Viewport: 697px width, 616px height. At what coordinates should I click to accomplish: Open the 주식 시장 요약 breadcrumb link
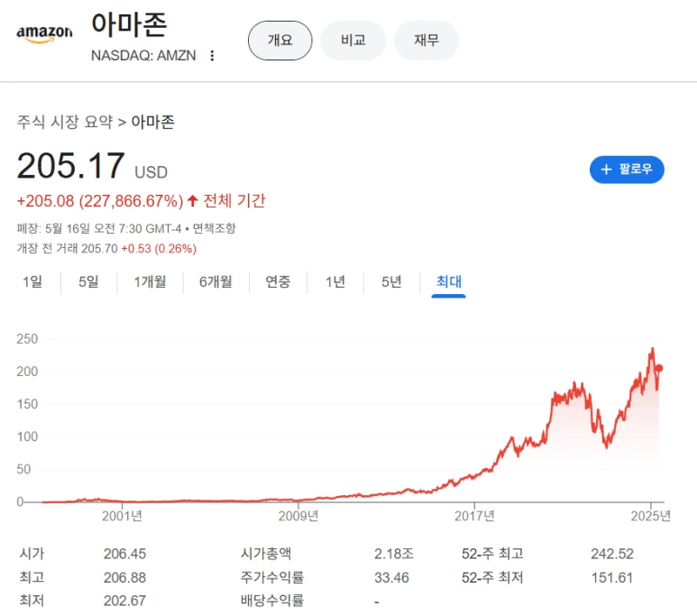[x=65, y=122]
